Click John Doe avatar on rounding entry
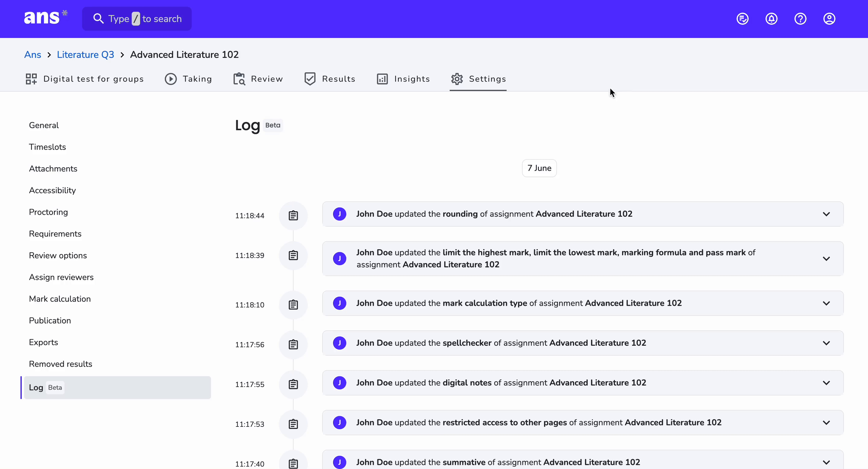This screenshot has width=868, height=469. pos(340,214)
